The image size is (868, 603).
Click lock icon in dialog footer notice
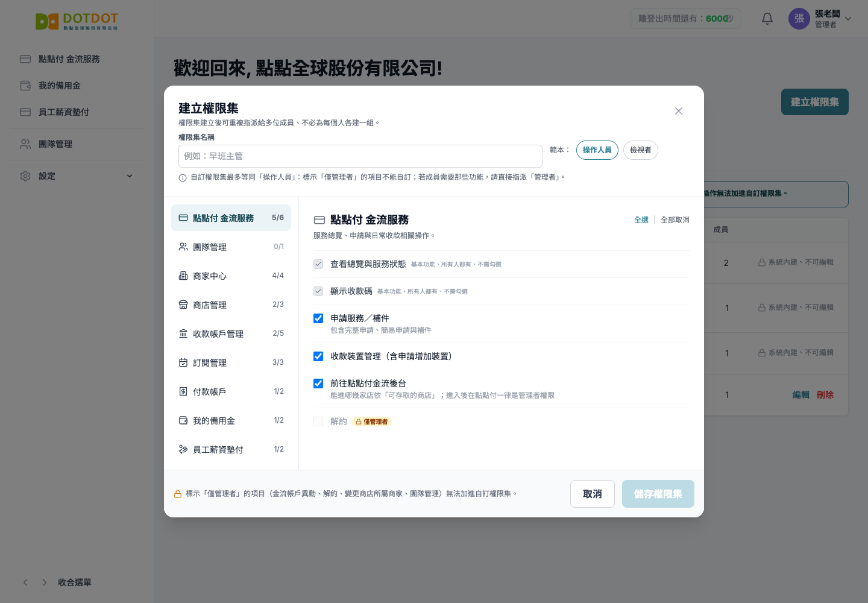tap(178, 494)
